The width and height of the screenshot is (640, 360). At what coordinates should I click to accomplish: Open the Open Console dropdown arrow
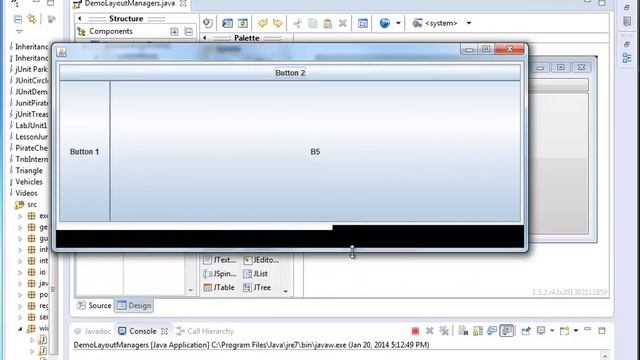[x=576, y=331]
